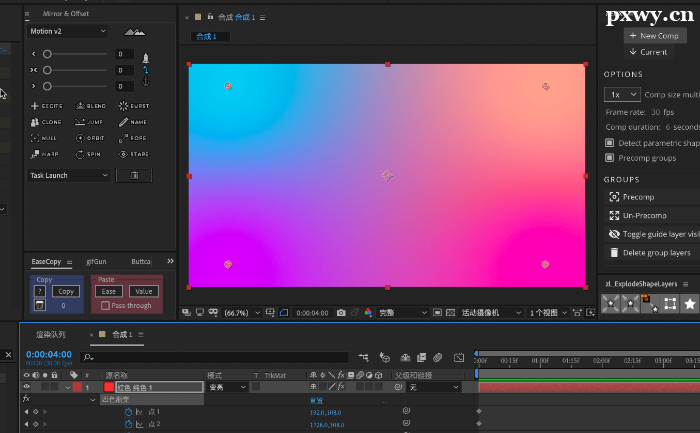
Task: Click the star icon in ExplodeShapeLayers panel
Action: pos(689,304)
